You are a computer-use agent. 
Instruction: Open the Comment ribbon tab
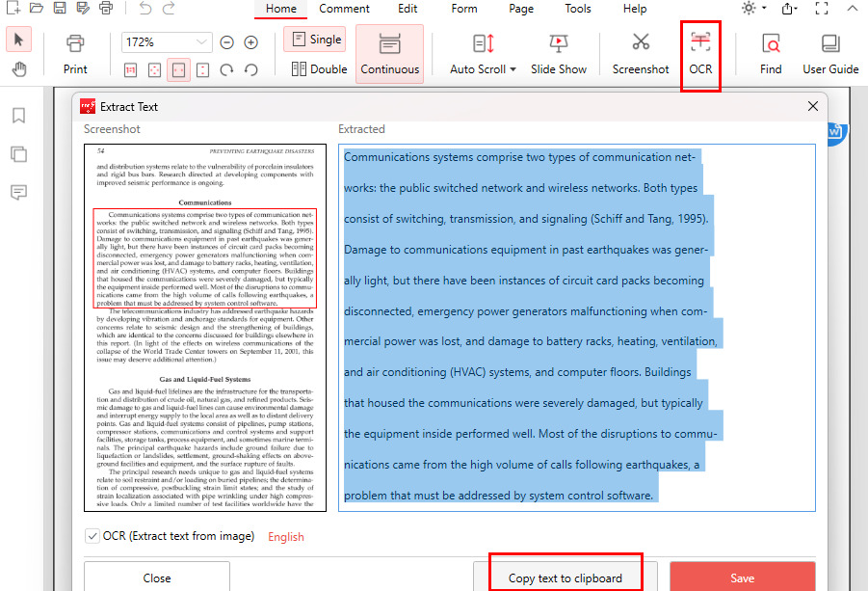[x=345, y=9]
